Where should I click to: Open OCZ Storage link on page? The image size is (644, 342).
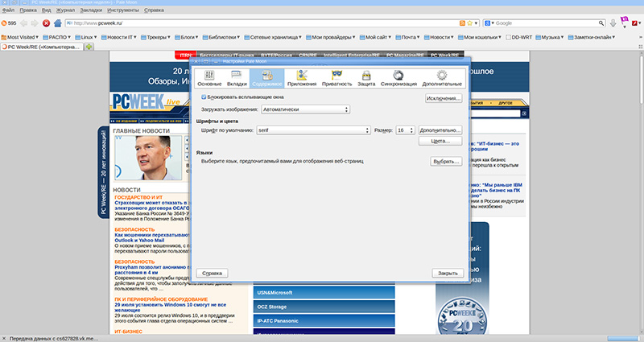[324, 307]
